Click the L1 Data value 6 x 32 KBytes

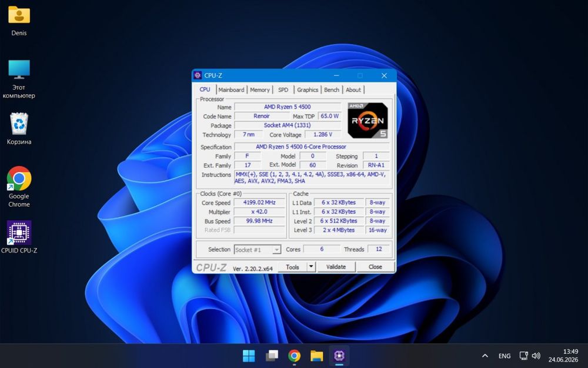(339, 203)
